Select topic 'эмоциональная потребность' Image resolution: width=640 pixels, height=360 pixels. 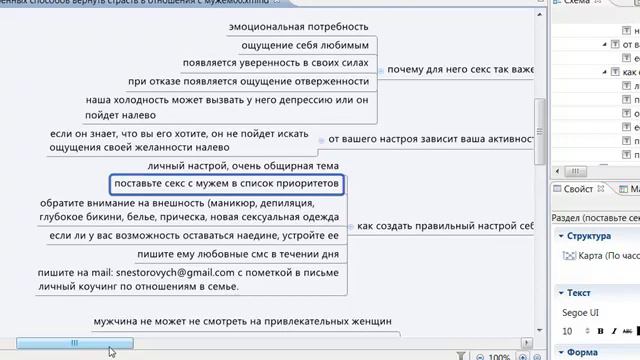298,27
